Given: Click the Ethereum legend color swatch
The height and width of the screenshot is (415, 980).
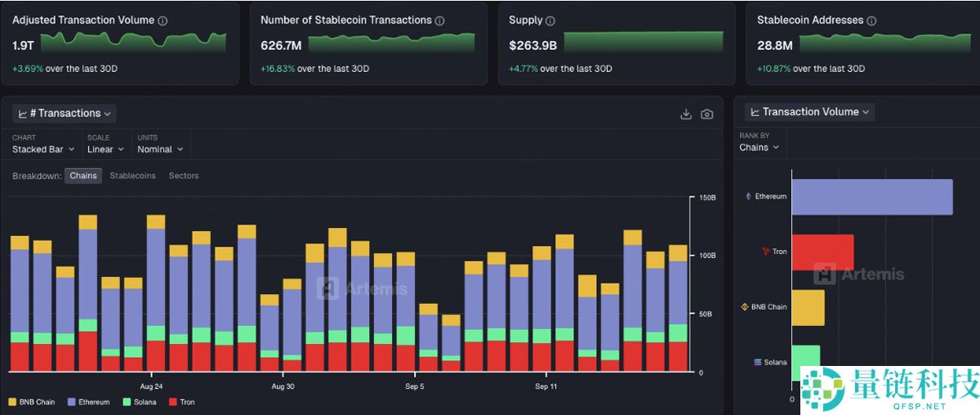Looking at the screenshot, I should click(x=72, y=402).
